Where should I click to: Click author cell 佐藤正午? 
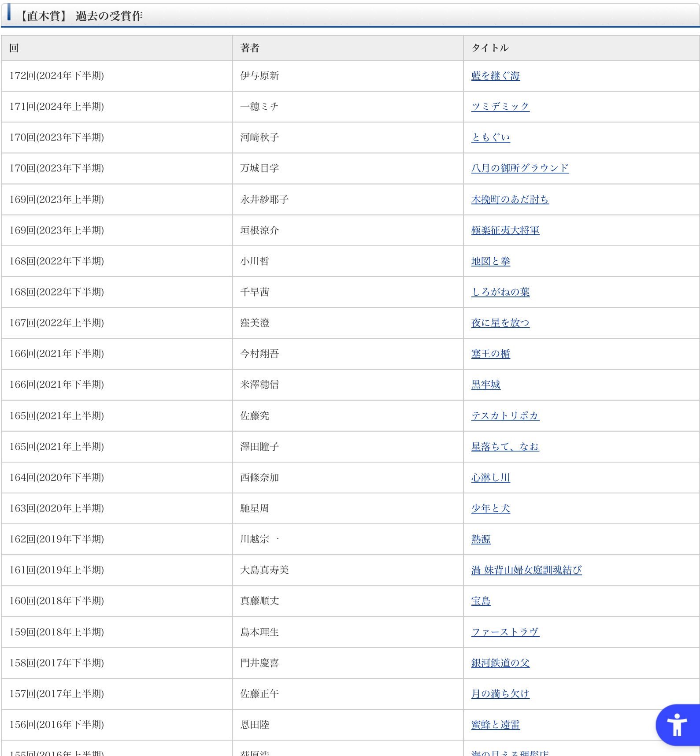click(x=348, y=694)
